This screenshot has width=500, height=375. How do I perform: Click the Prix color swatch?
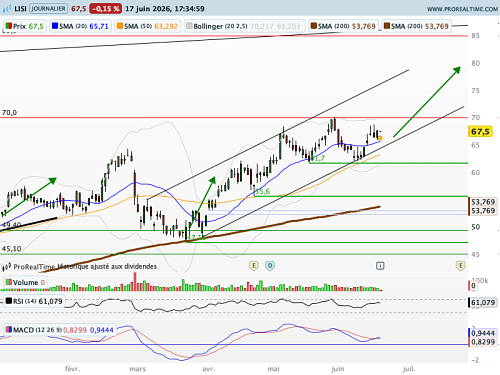click(9, 26)
